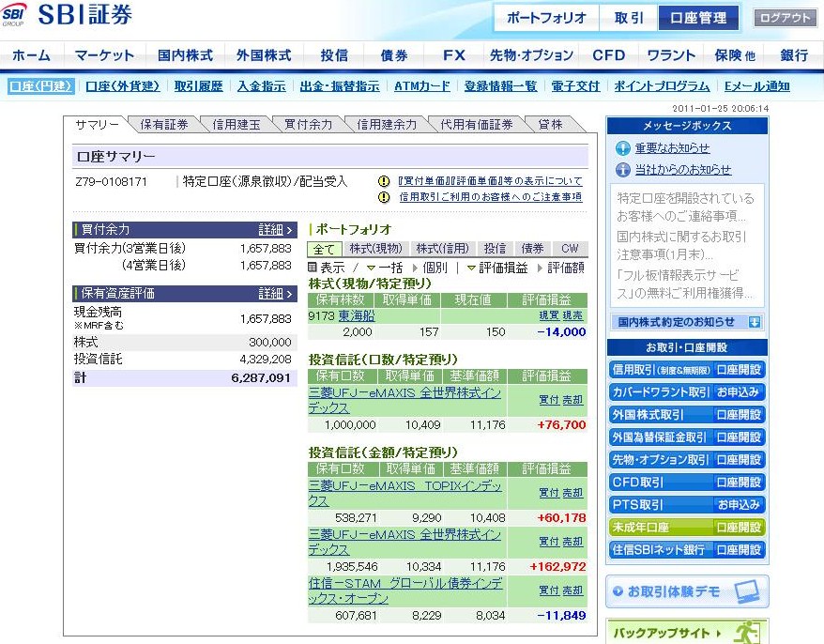Open 投信 menu
This screenshot has height=644, width=824.
coord(334,55)
